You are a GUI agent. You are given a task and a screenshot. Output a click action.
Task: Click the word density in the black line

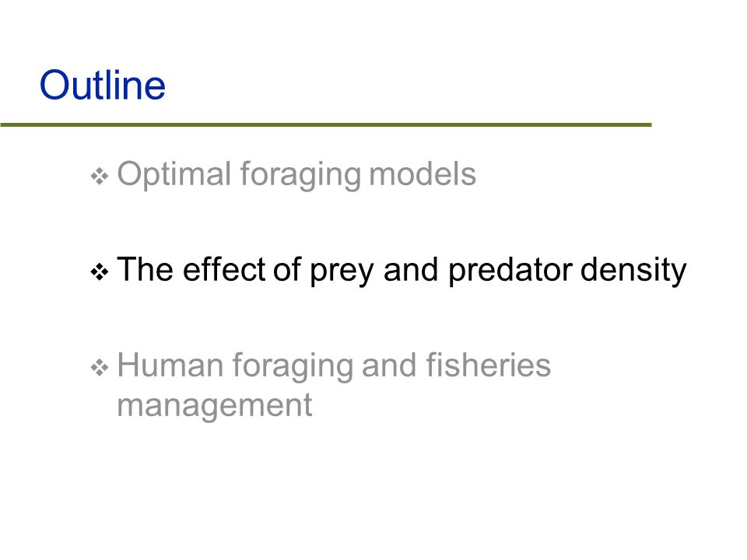tap(633, 271)
